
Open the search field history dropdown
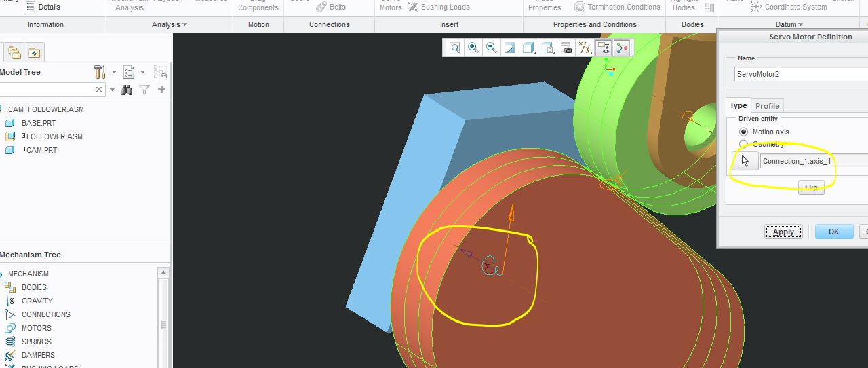(x=112, y=90)
